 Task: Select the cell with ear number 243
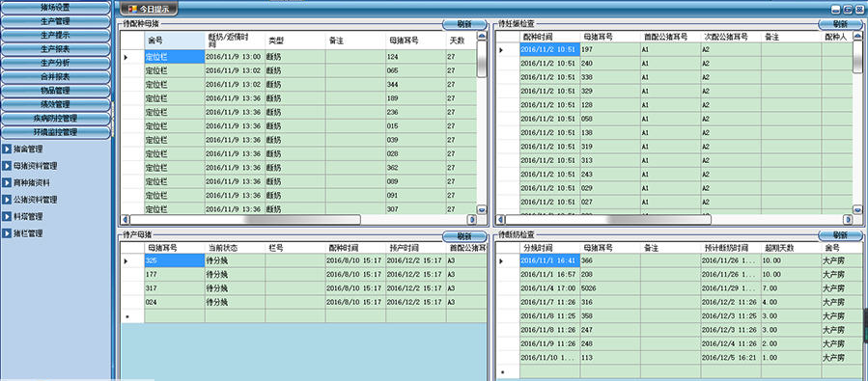[x=610, y=175]
